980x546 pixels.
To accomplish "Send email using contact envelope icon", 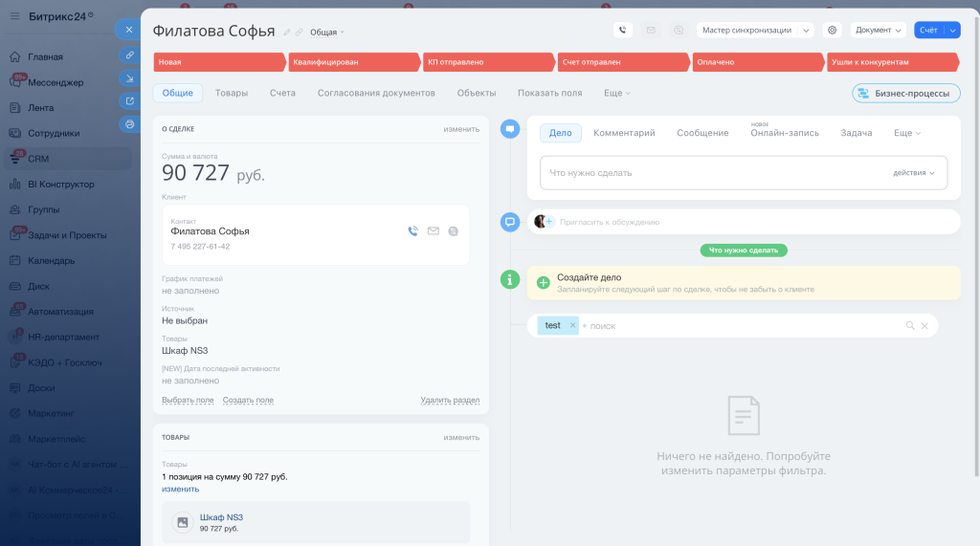I will 434,231.
